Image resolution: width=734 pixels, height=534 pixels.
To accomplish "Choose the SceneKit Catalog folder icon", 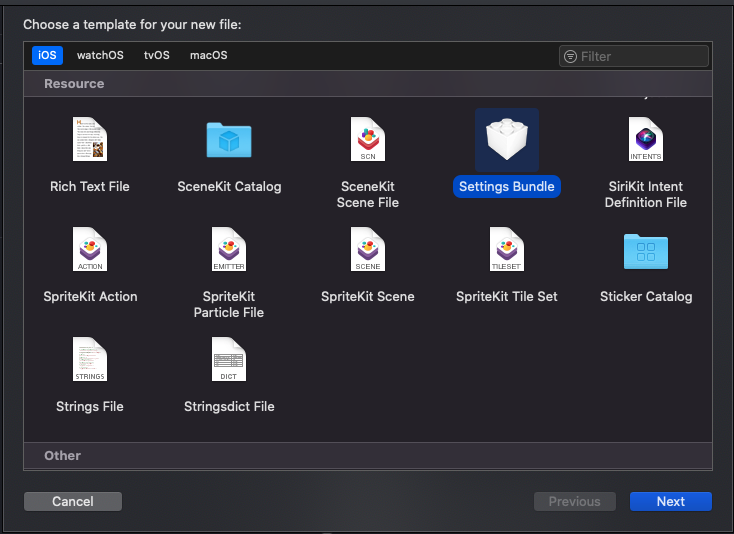I will 229,139.
